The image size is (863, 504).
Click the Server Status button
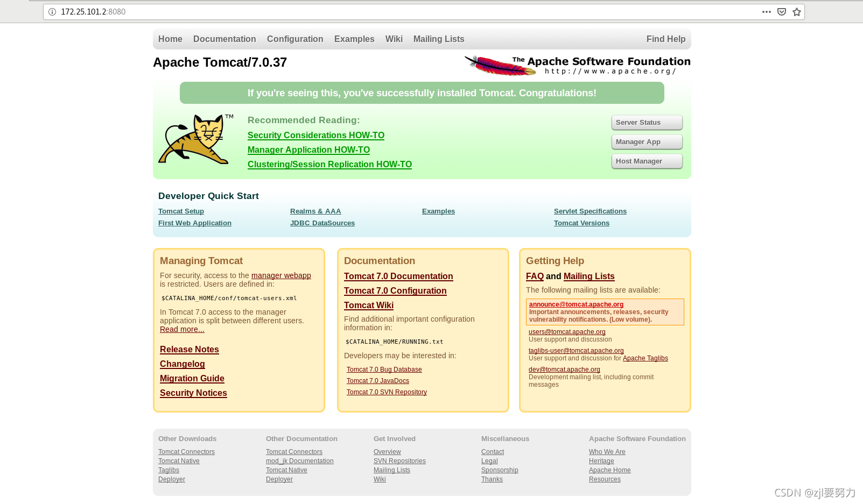(647, 123)
